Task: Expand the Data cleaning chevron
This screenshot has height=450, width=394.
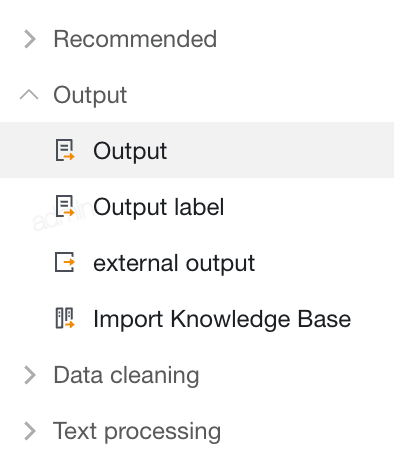Action: 30,375
